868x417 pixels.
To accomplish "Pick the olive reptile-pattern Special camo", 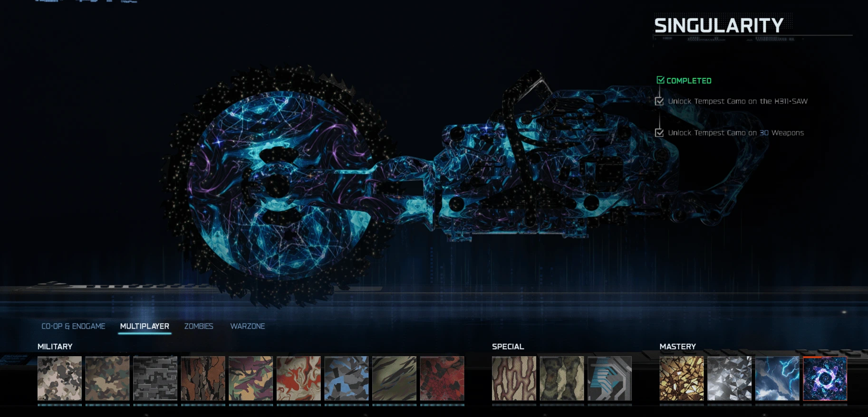I will tap(562, 379).
